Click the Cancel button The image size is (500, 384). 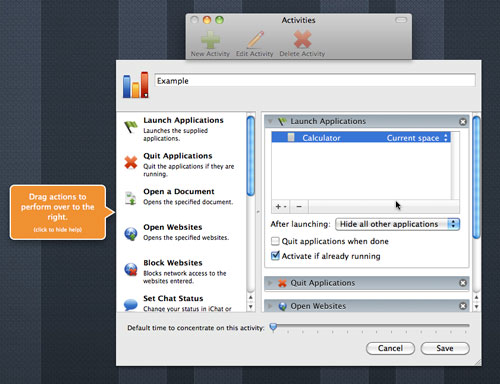click(x=390, y=348)
